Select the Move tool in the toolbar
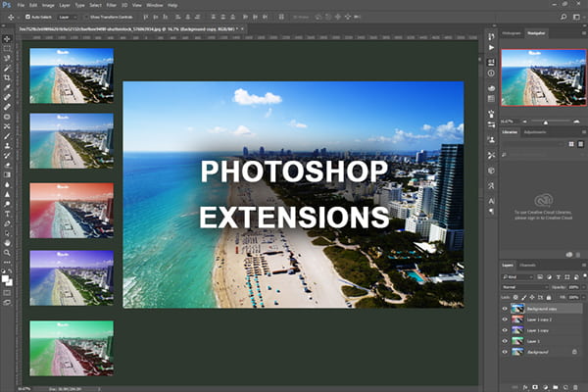The width and height of the screenshot is (588, 392). [7, 38]
